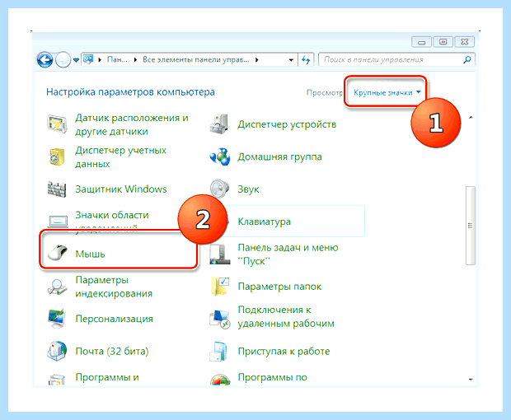Open Параметры индексирования link
Image resolution: width=511 pixels, height=420 pixels.
tap(114, 287)
